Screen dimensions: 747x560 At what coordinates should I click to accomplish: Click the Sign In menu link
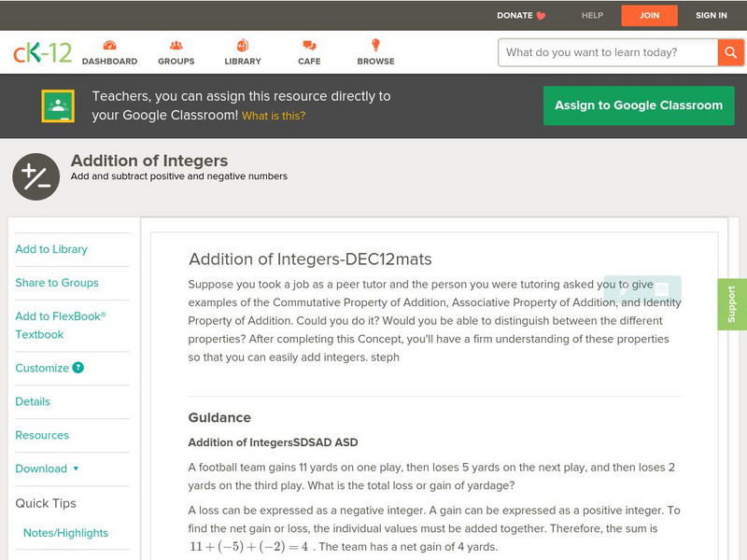pyautogui.click(x=711, y=16)
